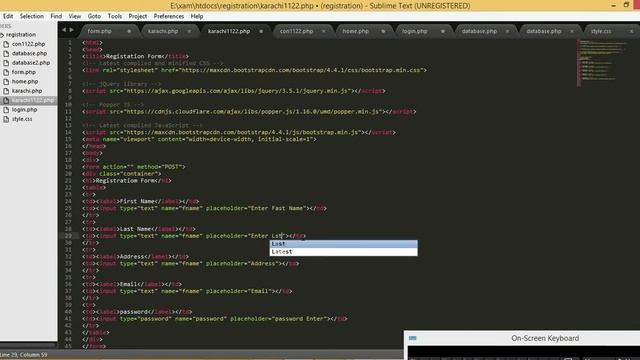This screenshot has width=640, height=360.
Task: Click the Registation Form title line
Action: 136,56
